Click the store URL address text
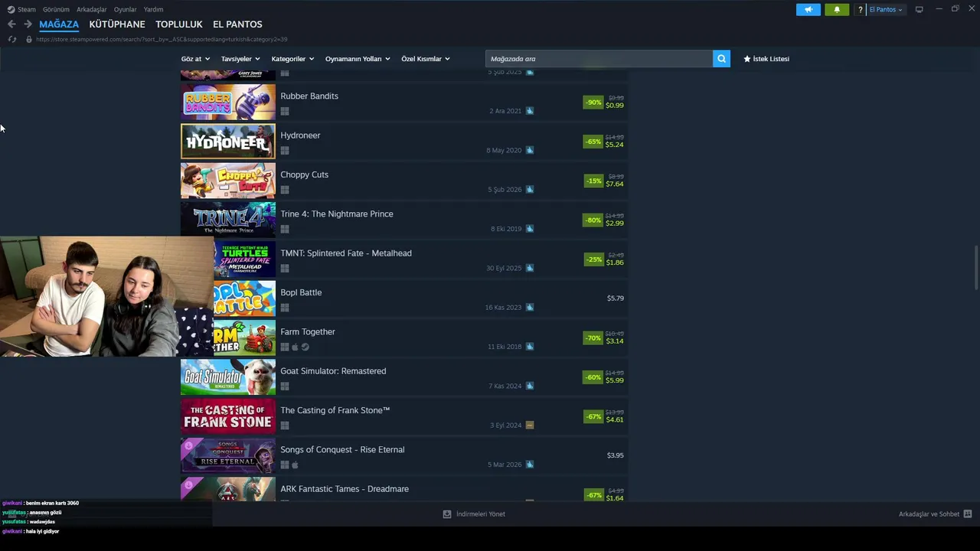980x551 pixels. pos(162,39)
